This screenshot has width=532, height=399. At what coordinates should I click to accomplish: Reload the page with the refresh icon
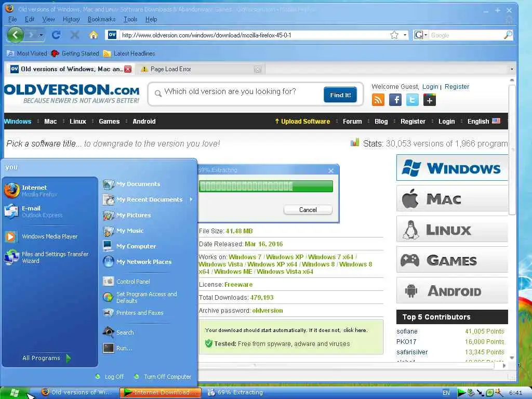(x=56, y=35)
